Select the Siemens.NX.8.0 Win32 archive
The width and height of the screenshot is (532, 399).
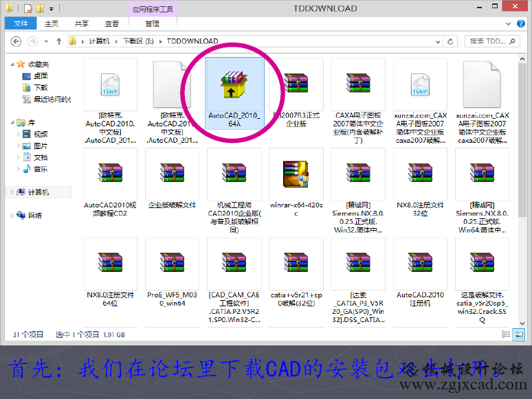pos(358,173)
